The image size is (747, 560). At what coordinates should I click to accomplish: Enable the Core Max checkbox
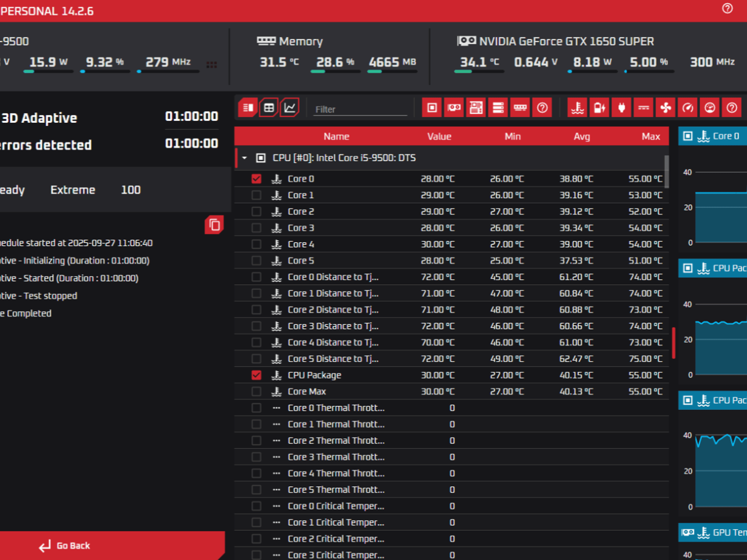pos(256,391)
